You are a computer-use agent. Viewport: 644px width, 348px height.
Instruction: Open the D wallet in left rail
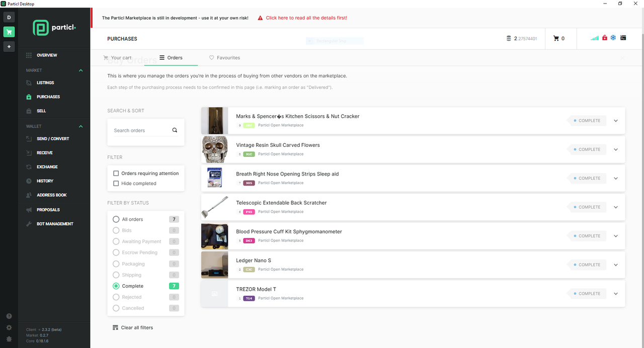pos(9,18)
